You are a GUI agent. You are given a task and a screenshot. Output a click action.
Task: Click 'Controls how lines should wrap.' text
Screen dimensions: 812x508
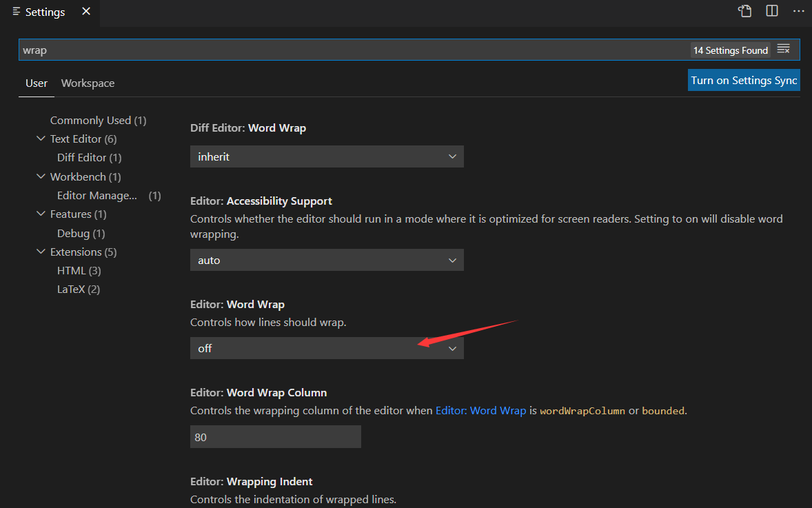point(267,322)
